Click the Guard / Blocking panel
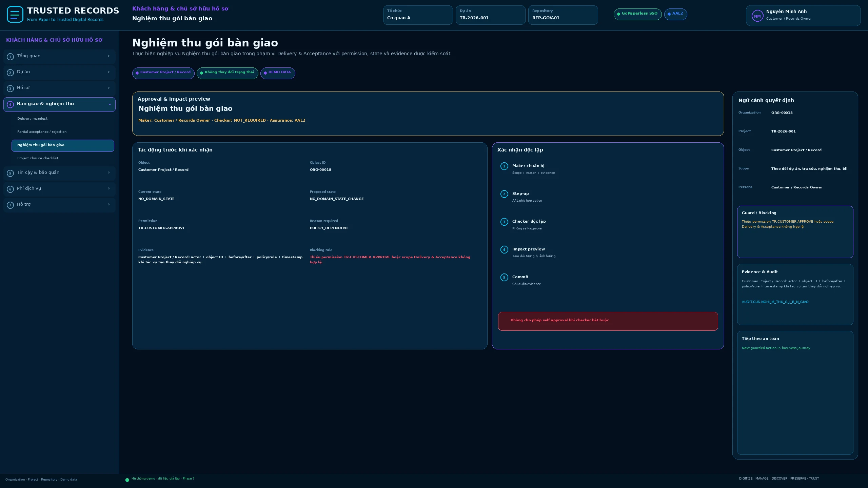Screen dimensions: 868x488 795,232
